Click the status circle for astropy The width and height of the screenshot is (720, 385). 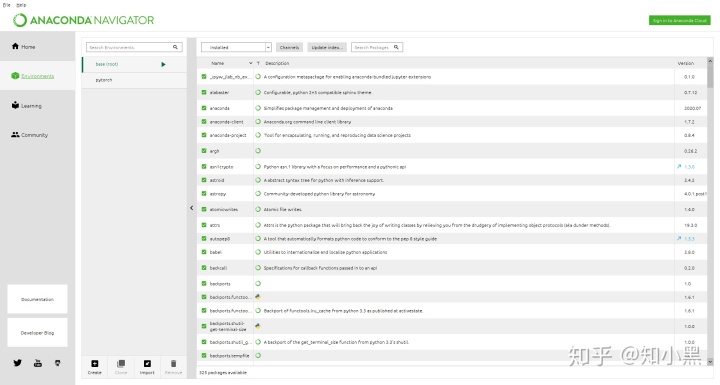(x=258, y=193)
